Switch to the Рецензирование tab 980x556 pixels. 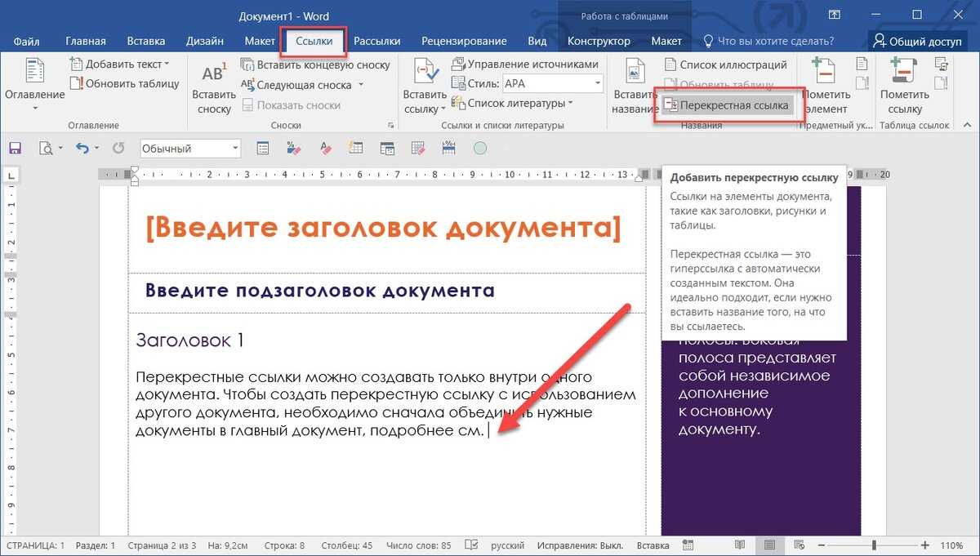tap(464, 41)
